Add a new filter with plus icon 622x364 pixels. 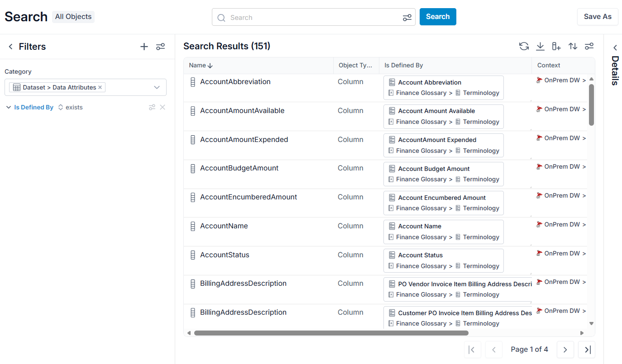click(x=144, y=47)
